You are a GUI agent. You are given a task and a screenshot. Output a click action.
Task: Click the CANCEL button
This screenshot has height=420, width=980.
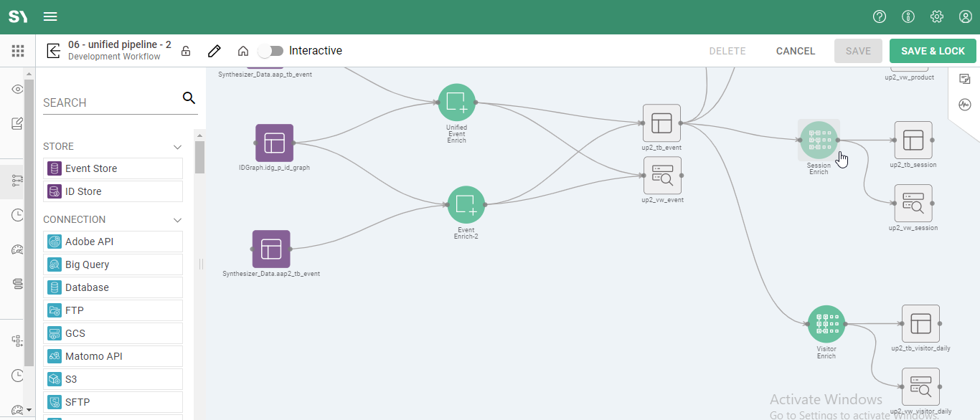pos(795,51)
